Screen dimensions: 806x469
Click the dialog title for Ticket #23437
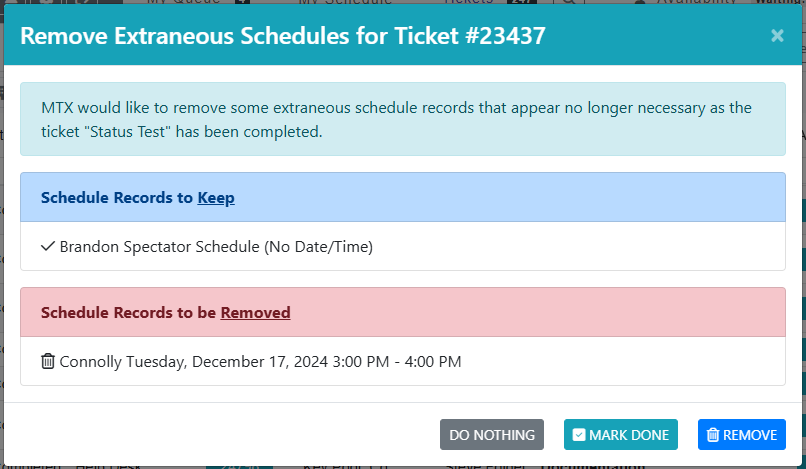click(x=283, y=36)
